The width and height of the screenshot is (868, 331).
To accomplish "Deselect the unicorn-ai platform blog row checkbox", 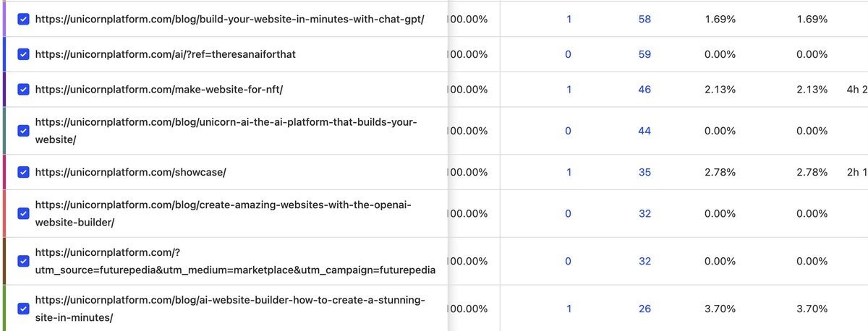I will pyautogui.click(x=23, y=131).
